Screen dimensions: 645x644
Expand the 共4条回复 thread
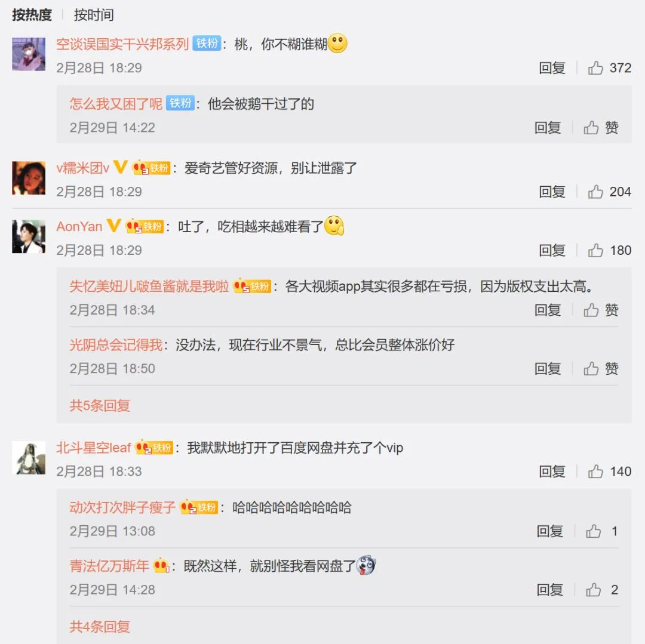[100, 626]
